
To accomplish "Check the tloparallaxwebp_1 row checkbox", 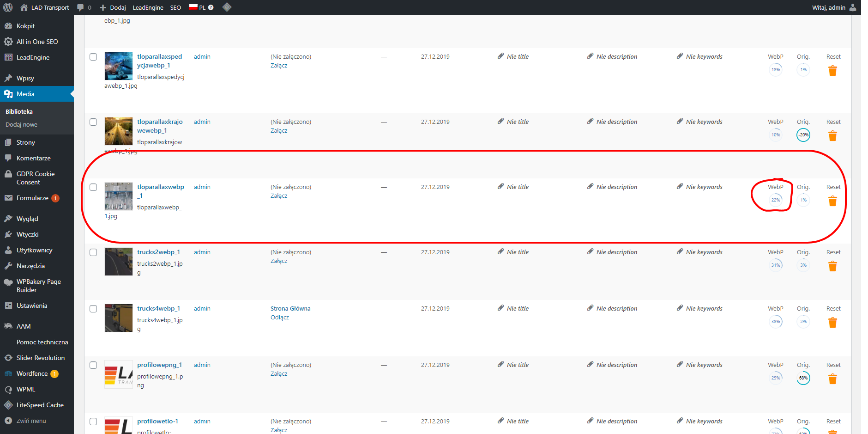I will click(93, 187).
